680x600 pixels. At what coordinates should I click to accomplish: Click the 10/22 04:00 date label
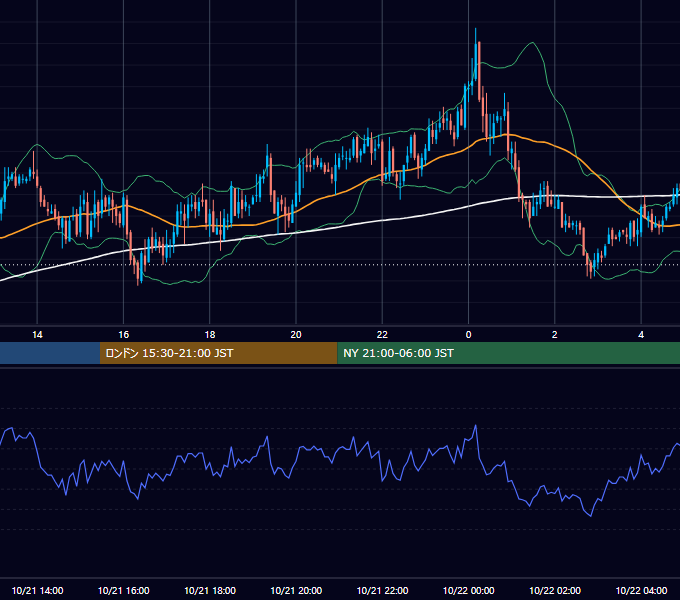pos(641,590)
